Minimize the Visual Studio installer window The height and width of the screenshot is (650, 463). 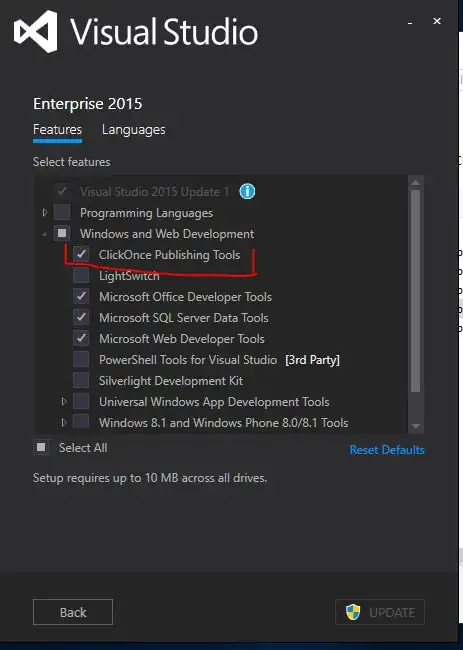pyautogui.click(x=410, y=22)
